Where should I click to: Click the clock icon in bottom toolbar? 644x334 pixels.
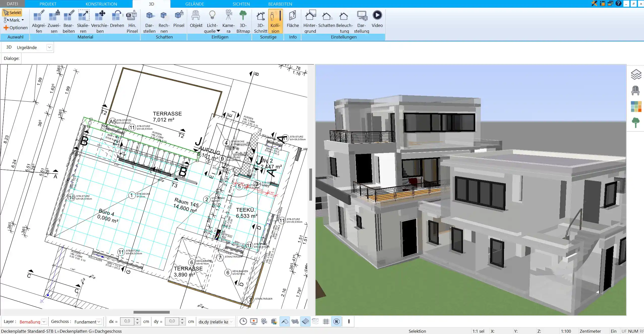243,321
